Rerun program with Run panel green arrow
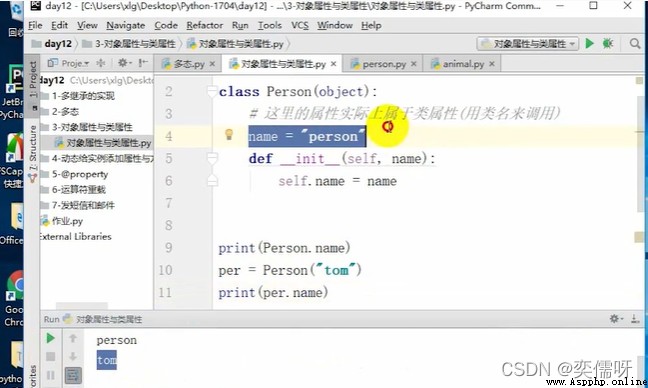Image resolution: width=648 pixels, height=388 pixels. [x=50, y=338]
